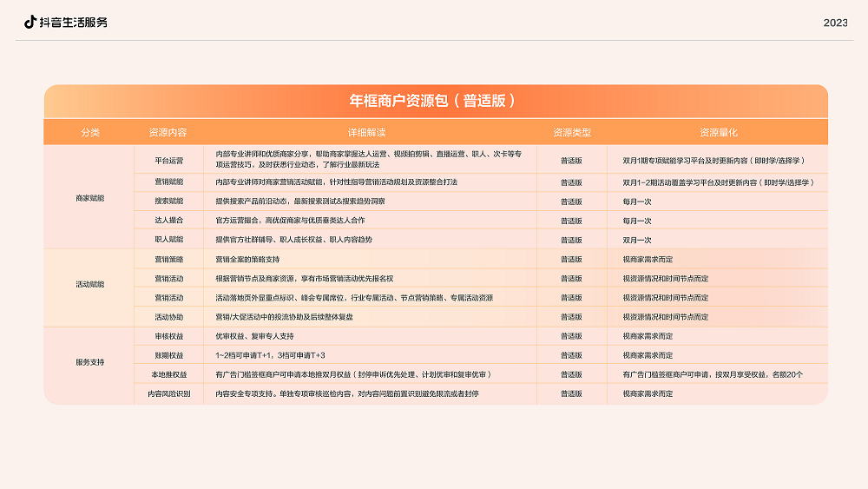This screenshot has width=868, height=489.
Task: Click the '营销策略' resource cell
Action: pyautogui.click(x=169, y=259)
